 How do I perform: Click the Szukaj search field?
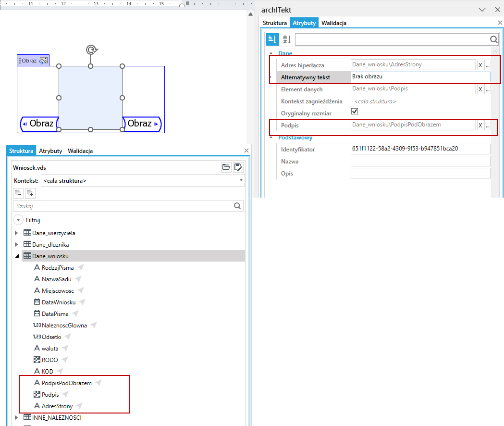[128, 206]
